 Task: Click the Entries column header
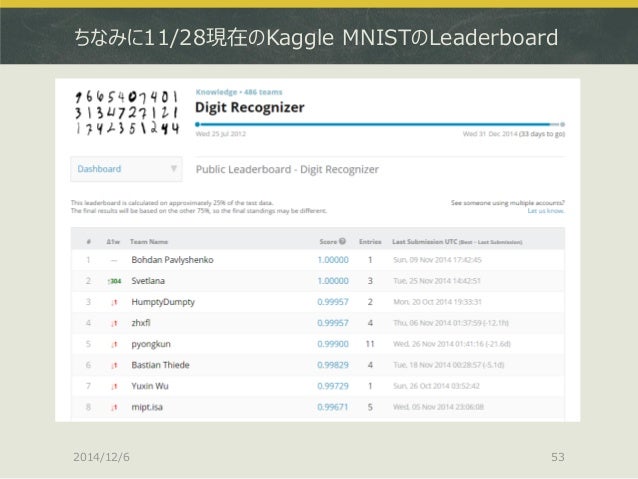(370, 242)
